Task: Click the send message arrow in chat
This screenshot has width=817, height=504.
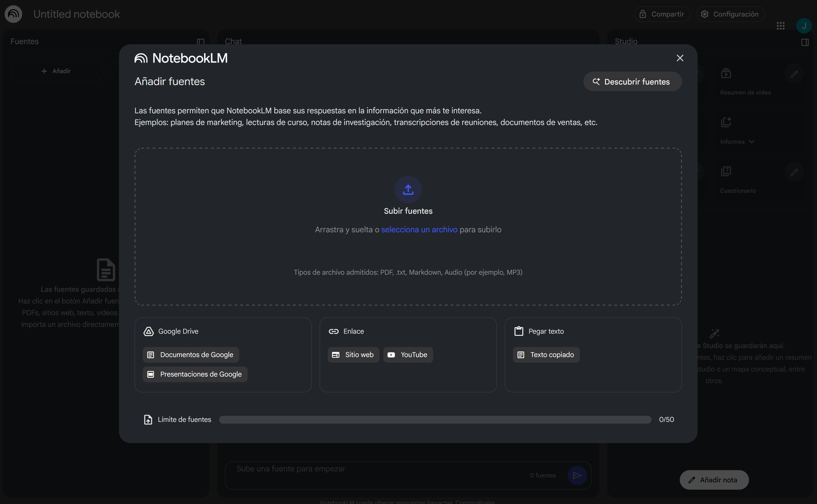Action: pos(578,475)
